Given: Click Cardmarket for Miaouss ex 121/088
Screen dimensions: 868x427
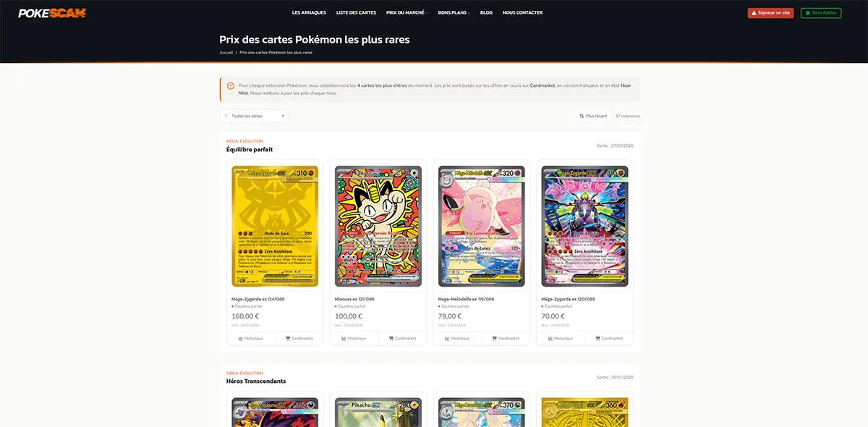Looking at the screenshot, I should pyautogui.click(x=402, y=338).
